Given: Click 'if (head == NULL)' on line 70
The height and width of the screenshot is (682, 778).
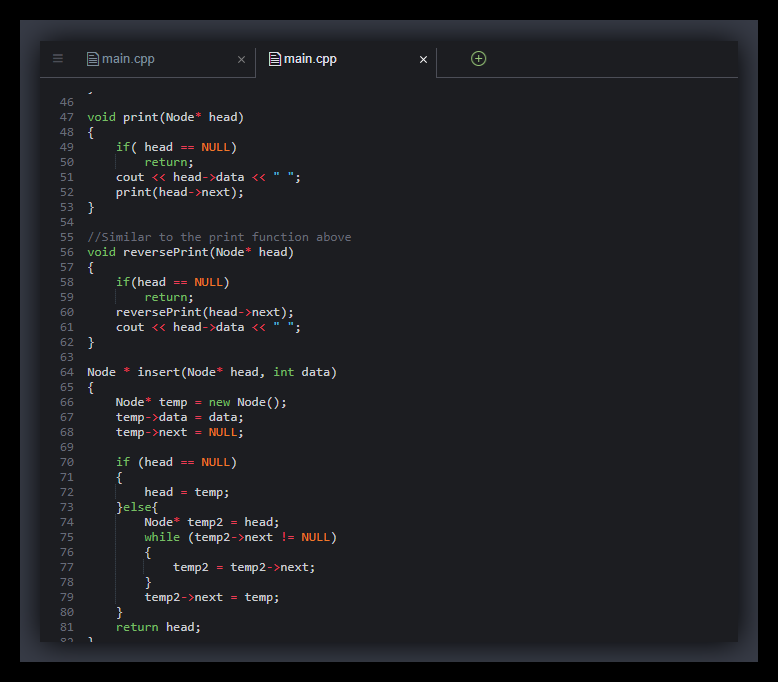Looking at the screenshot, I should click(x=176, y=462).
